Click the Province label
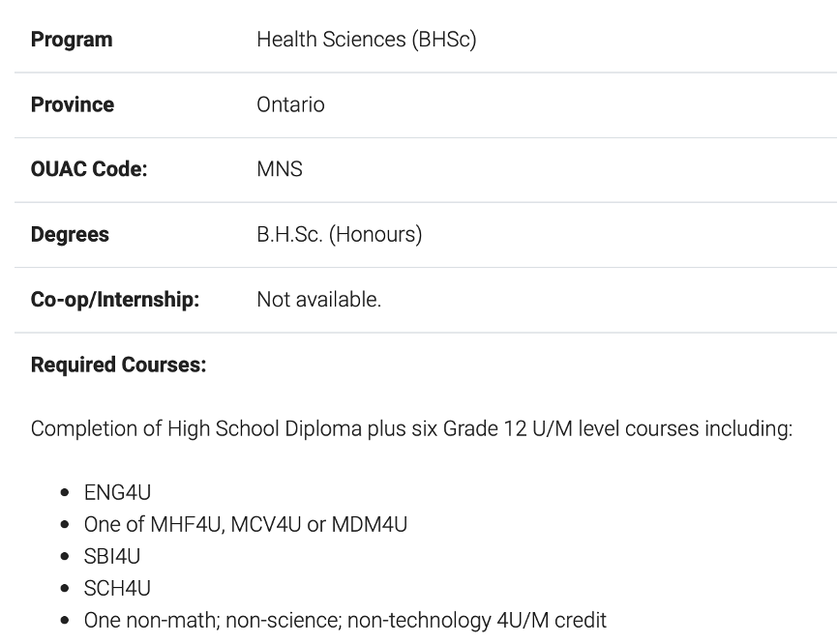Viewport: 838px width, 644px height. point(73,104)
